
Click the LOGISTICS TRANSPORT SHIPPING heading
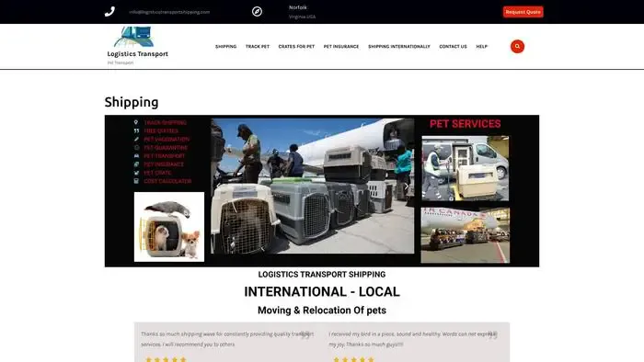pos(322,275)
